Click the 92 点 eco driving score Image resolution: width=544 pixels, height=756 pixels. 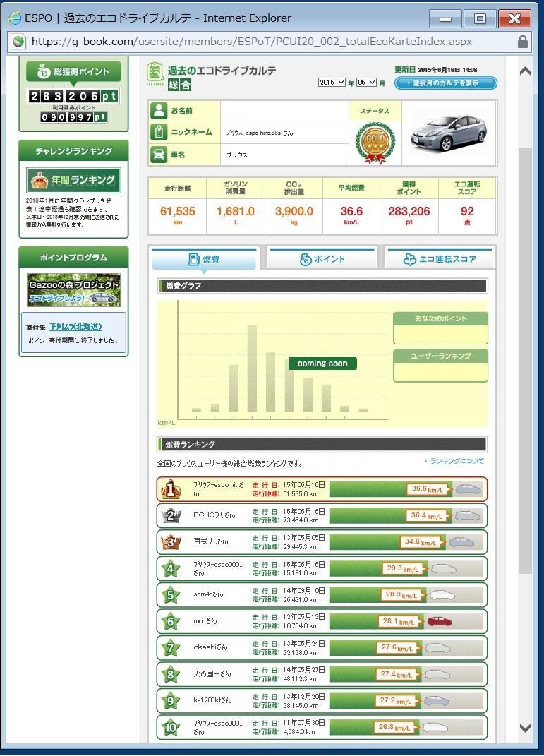(467, 212)
